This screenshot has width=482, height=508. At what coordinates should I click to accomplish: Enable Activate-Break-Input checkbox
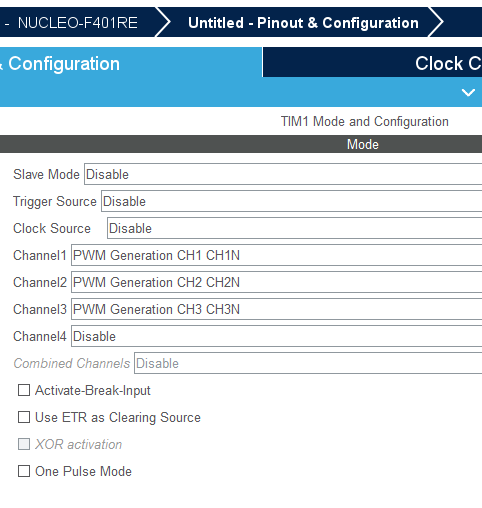click(x=24, y=390)
